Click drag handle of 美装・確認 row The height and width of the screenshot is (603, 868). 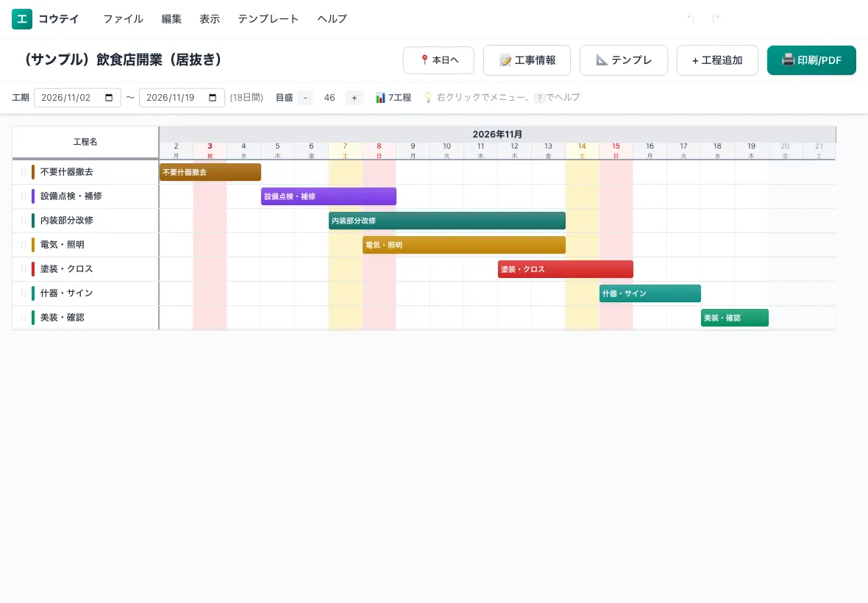tap(24, 318)
